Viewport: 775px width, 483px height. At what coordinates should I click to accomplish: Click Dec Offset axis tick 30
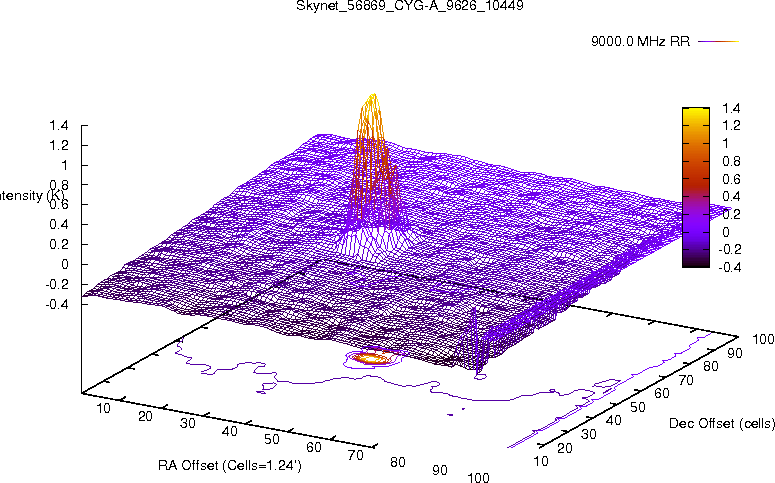(x=589, y=434)
